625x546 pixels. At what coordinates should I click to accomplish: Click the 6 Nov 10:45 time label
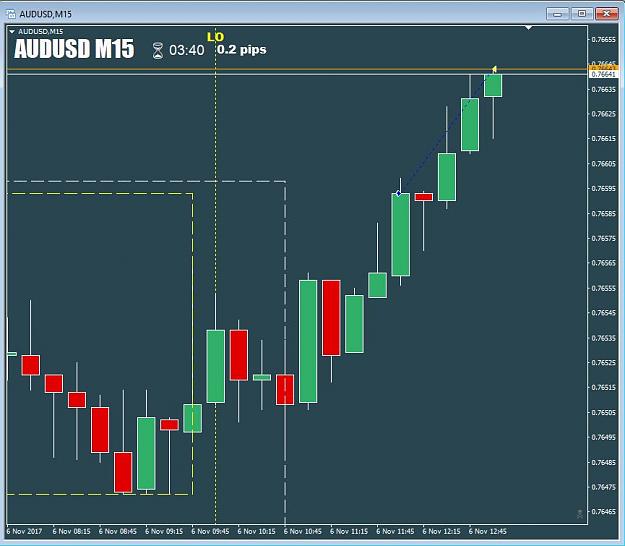(303, 531)
